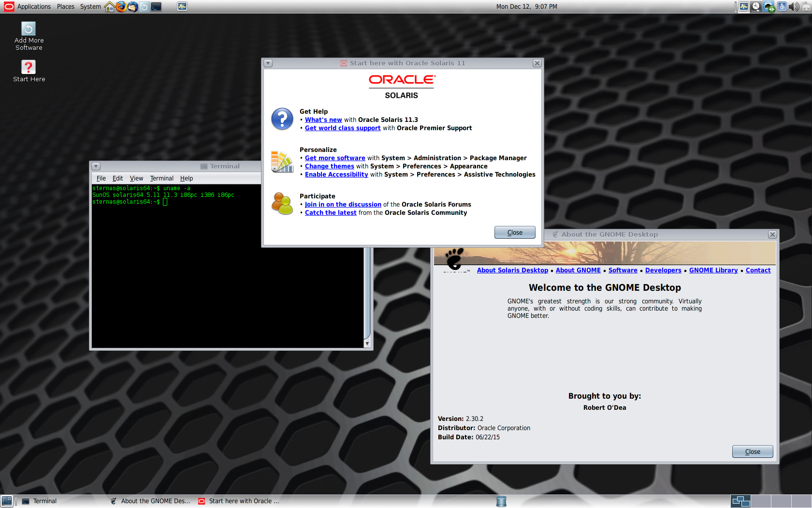Open the Enable Accessibility link

click(336, 174)
